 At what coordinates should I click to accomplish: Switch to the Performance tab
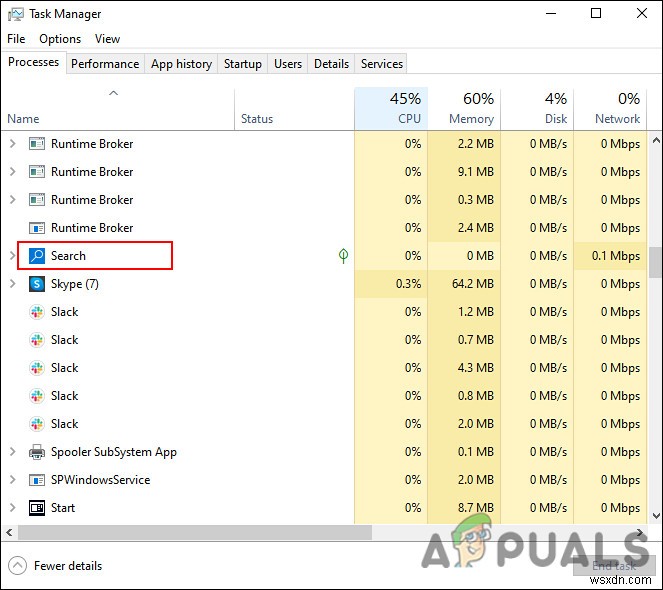(x=105, y=64)
